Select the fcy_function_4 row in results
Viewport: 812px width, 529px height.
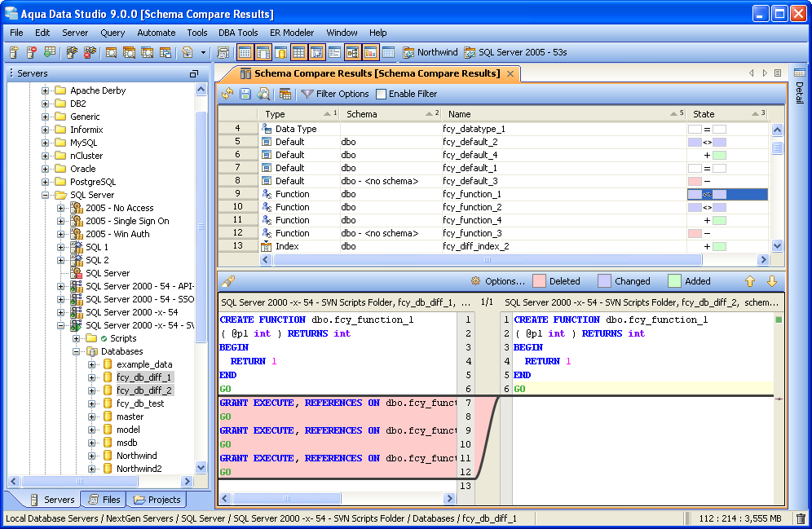coord(472,220)
